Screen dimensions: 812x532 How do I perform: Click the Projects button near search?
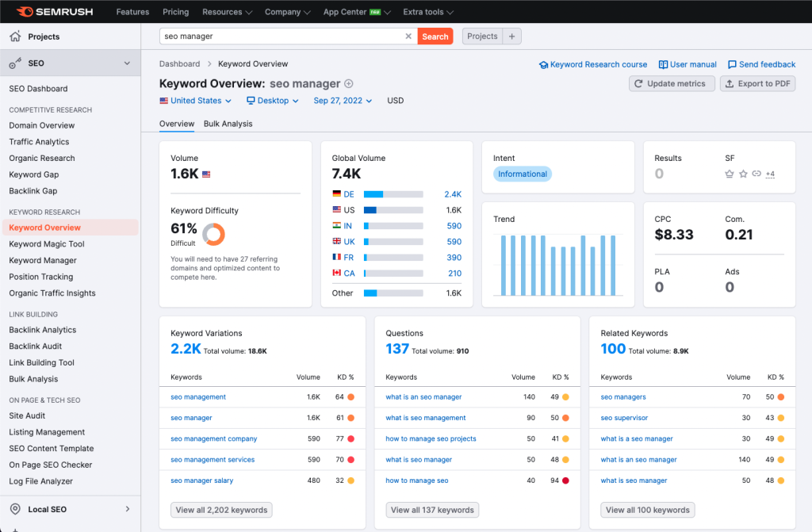[482, 36]
